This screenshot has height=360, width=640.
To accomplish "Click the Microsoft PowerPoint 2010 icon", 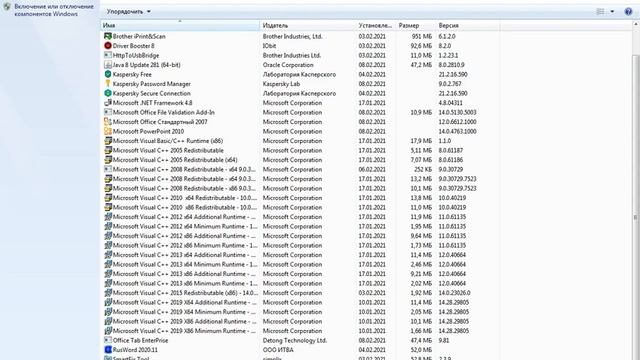I will point(108,131).
